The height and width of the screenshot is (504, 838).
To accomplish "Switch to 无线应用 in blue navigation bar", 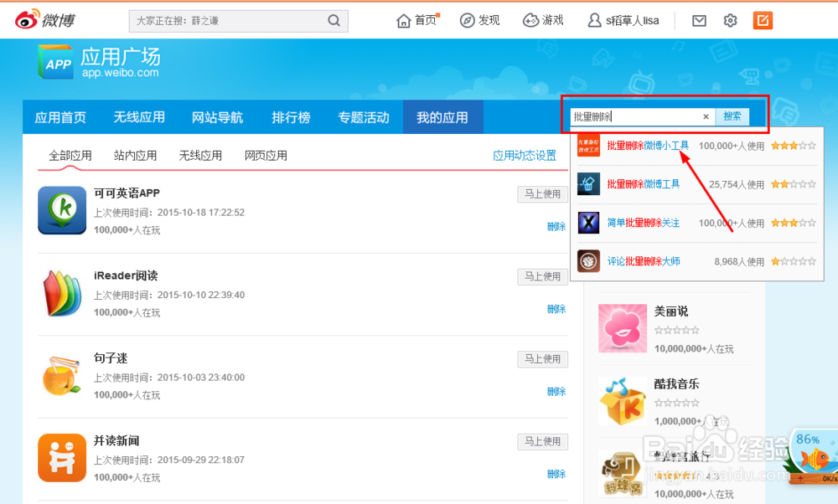I will tap(139, 117).
